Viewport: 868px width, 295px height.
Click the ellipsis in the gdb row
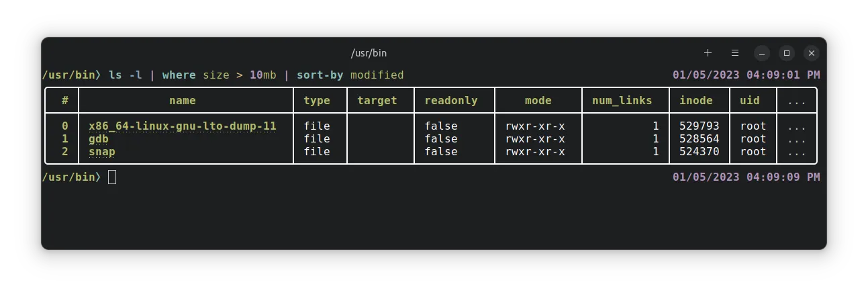pyautogui.click(x=797, y=138)
